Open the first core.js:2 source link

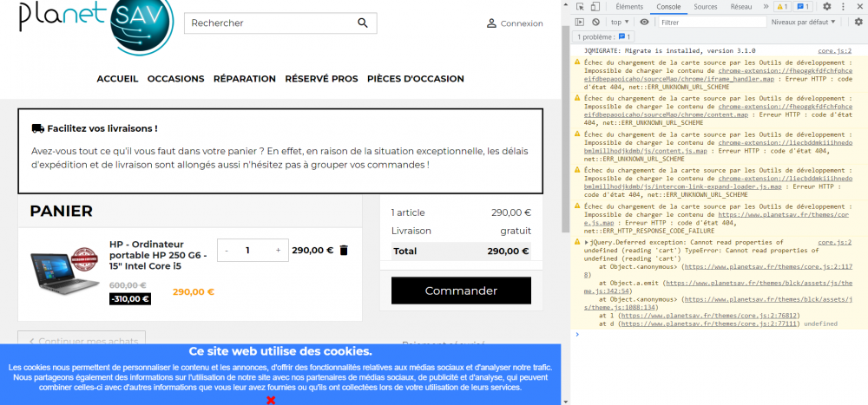click(835, 50)
